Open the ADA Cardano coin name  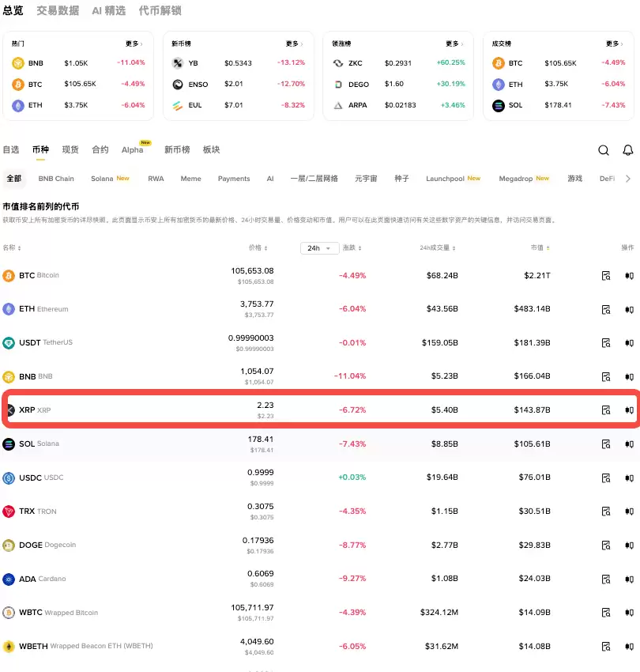tap(43, 579)
